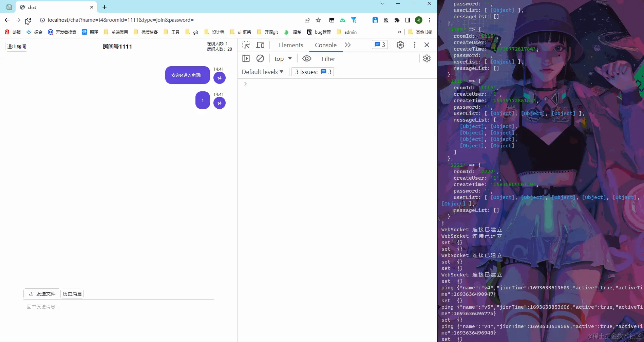Close the DevTools panel

(x=427, y=45)
